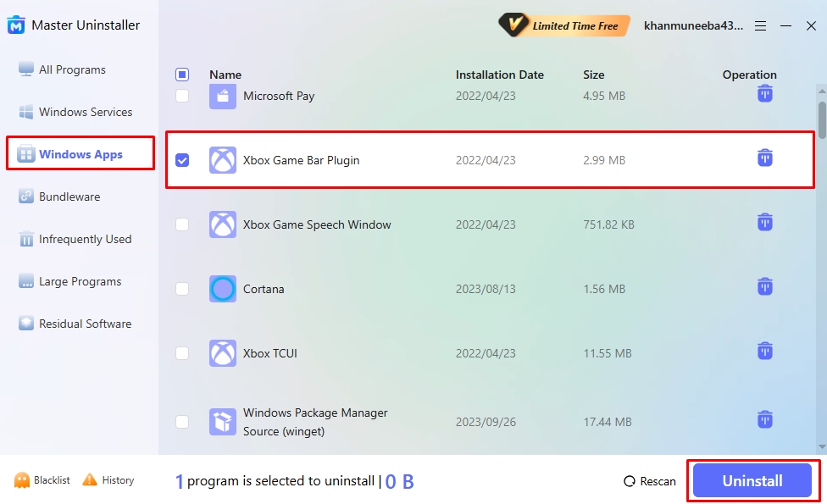Click the Name column header
827x504 pixels.
pyautogui.click(x=225, y=75)
